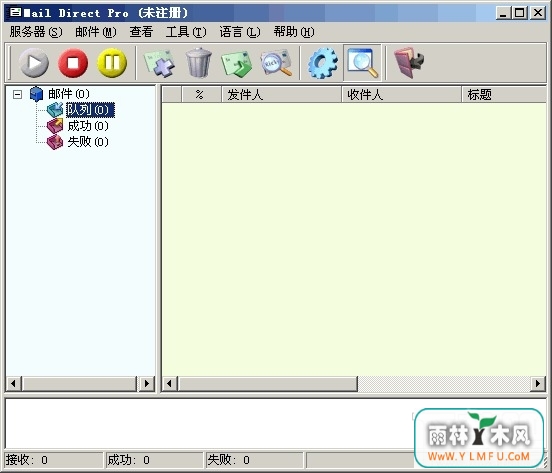Pause the server with the yellow pause button
The image size is (552, 473).
pyautogui.click(x=112, y=63)
